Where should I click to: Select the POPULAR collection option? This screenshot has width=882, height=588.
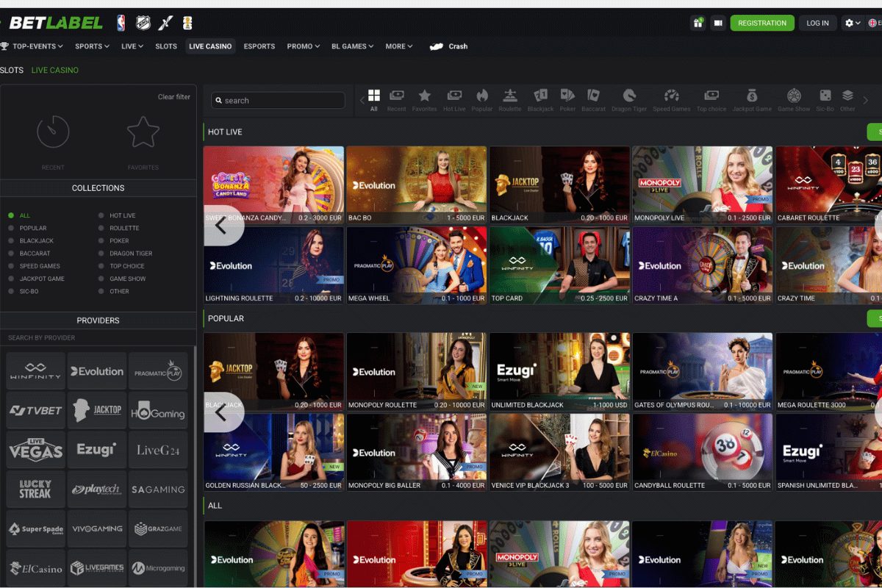(x=27, y=228)
